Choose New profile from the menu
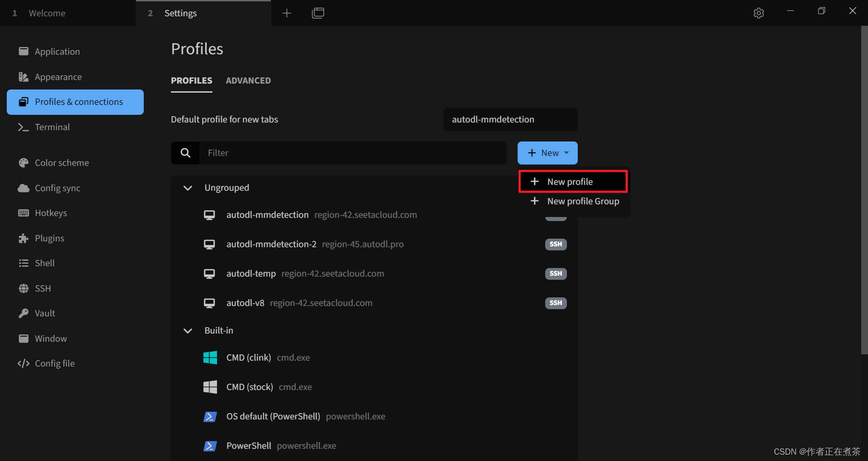This screenshot has width=868, height=461. coord(573,181)
